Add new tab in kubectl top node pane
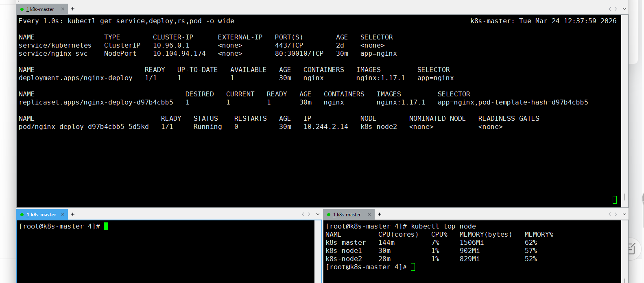The height and width of the screenshot is (283, 644). click(x=380, y=214)
